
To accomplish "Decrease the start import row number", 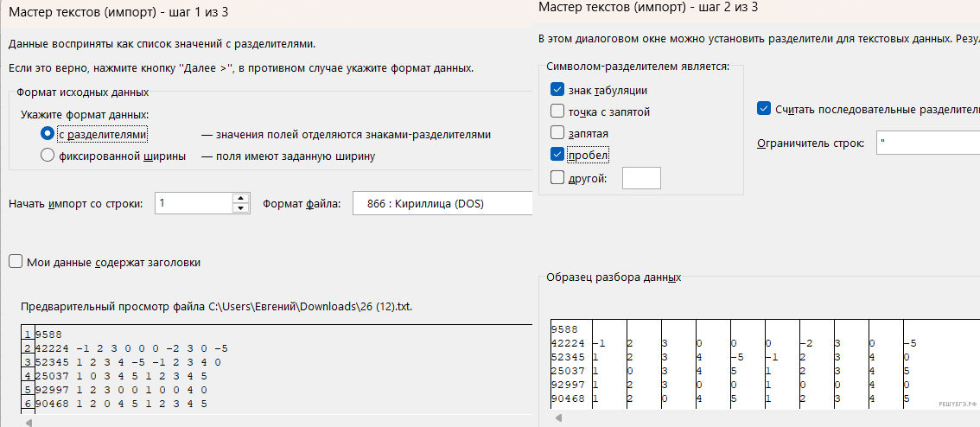I will pyautogui.click(x=240, y=208).
